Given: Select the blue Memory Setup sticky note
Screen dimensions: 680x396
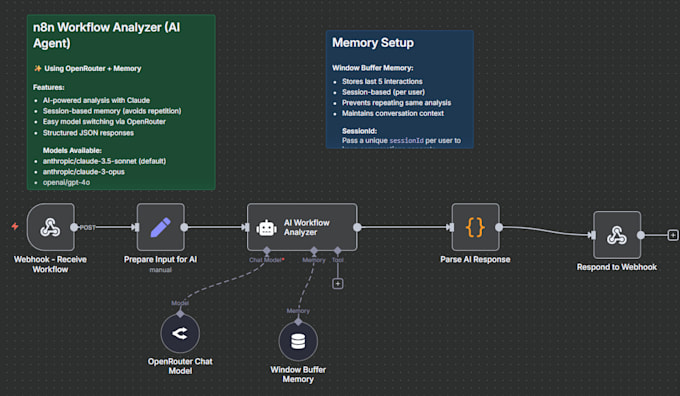Looking at the screenshot, I should tap(399, 89).
